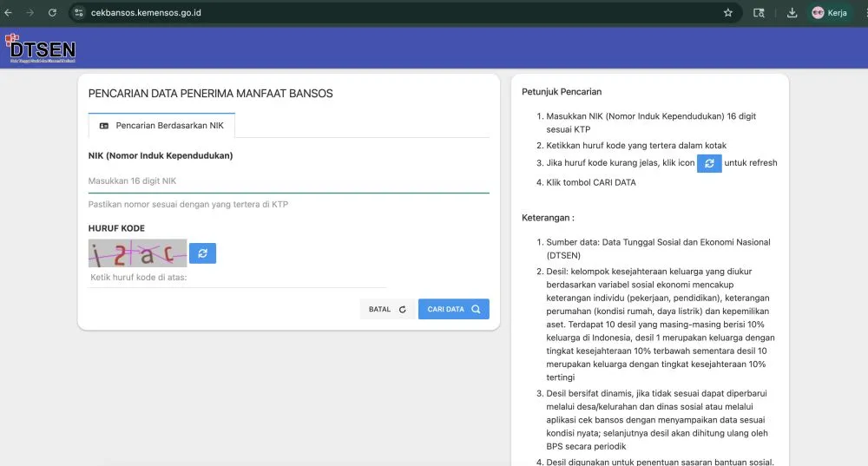Click the refresh icon in search instructions
The width and height of the screenshot is (868, 466).
click(709, 163)
